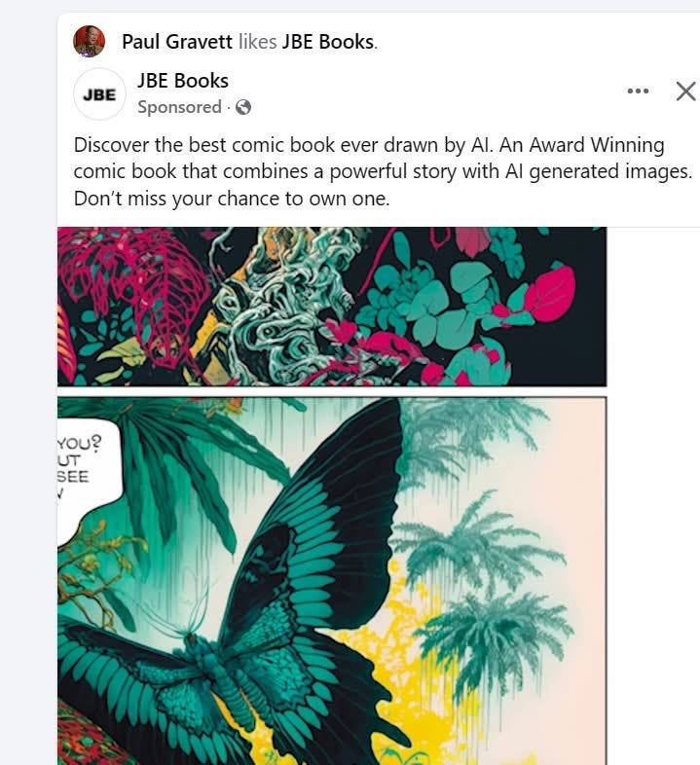Click the ad description text about AI comic
This screenshot has width=700, height=765.
click(x=384, y=171)
